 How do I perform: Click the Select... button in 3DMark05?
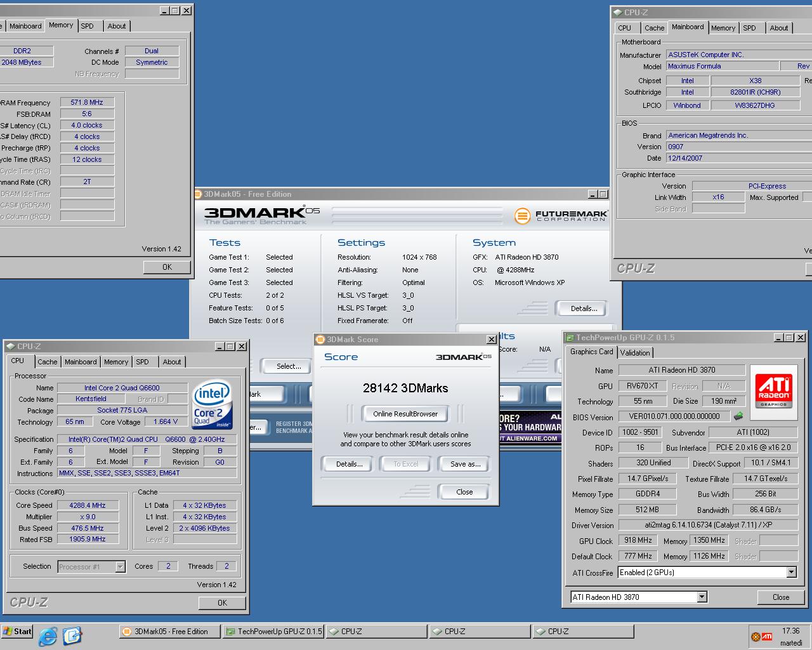click(x=289, y=366)
